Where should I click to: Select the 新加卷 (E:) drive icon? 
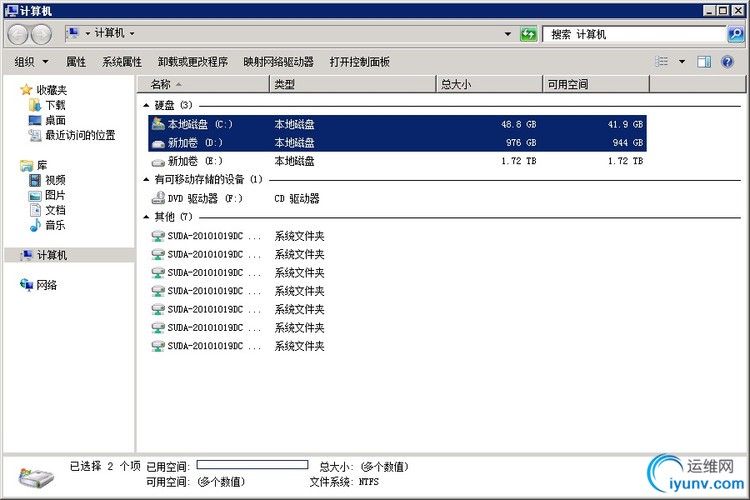(x=158, y=162)
